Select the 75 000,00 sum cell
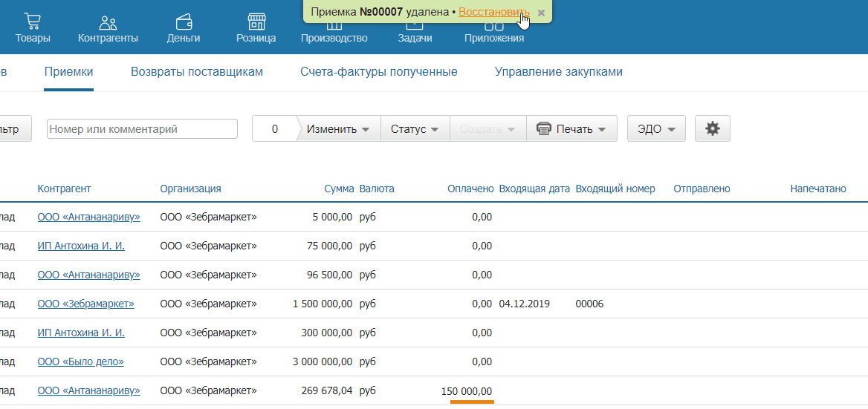The height and width of the screenshot is (409, 868). (x=329, y=246)
